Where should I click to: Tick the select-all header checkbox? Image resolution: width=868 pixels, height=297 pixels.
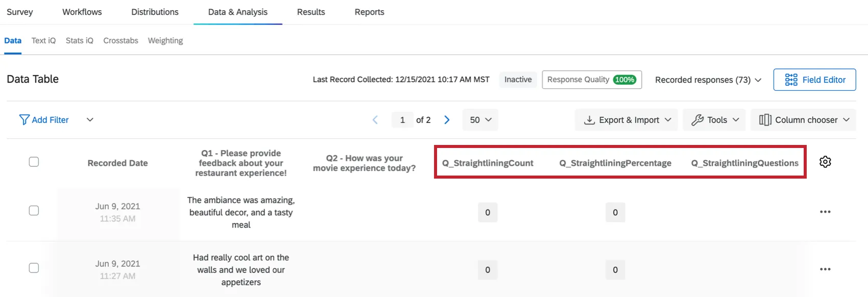click(34, 162)
